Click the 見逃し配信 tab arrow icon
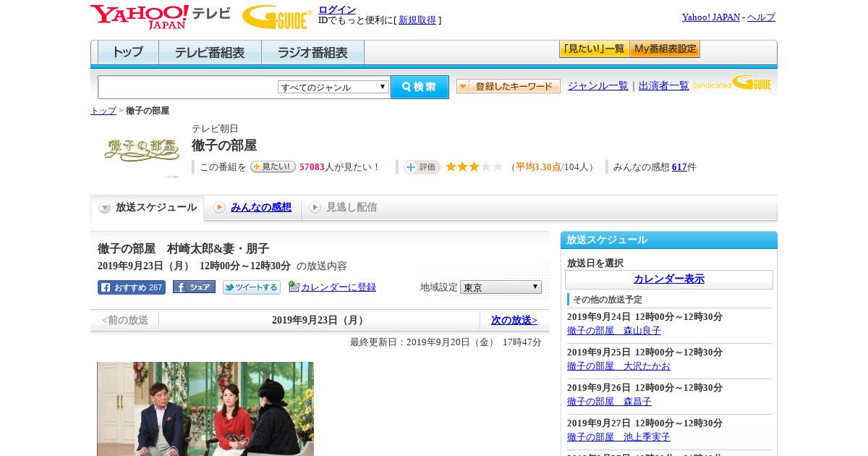Screen dimensions: 868x456 pos(315,208)
